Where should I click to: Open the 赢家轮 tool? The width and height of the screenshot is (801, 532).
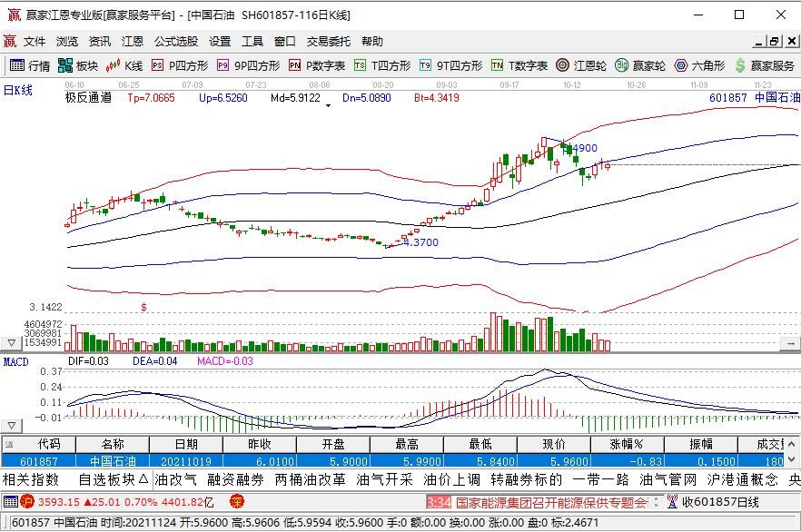pos(640,65)
